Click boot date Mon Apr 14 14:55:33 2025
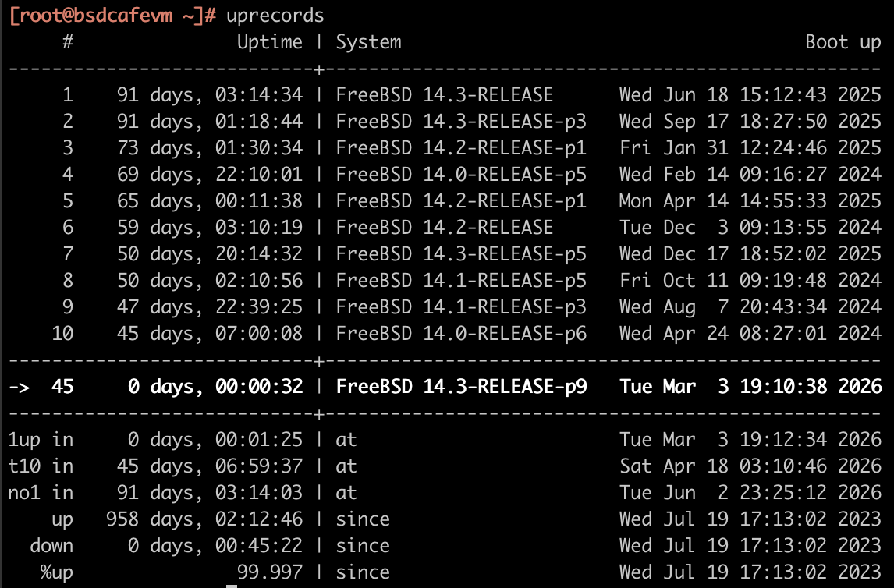The image size is (894, 588). point(750,201)
